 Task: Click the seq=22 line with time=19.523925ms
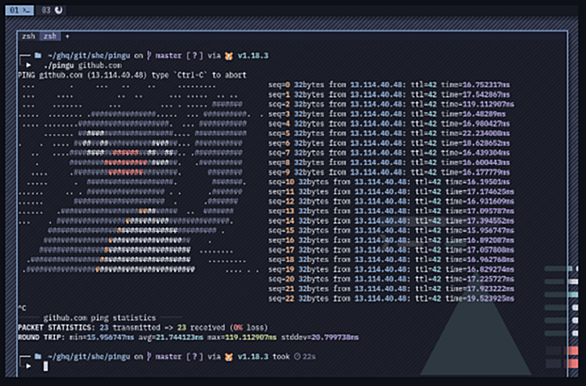[391, 299]
